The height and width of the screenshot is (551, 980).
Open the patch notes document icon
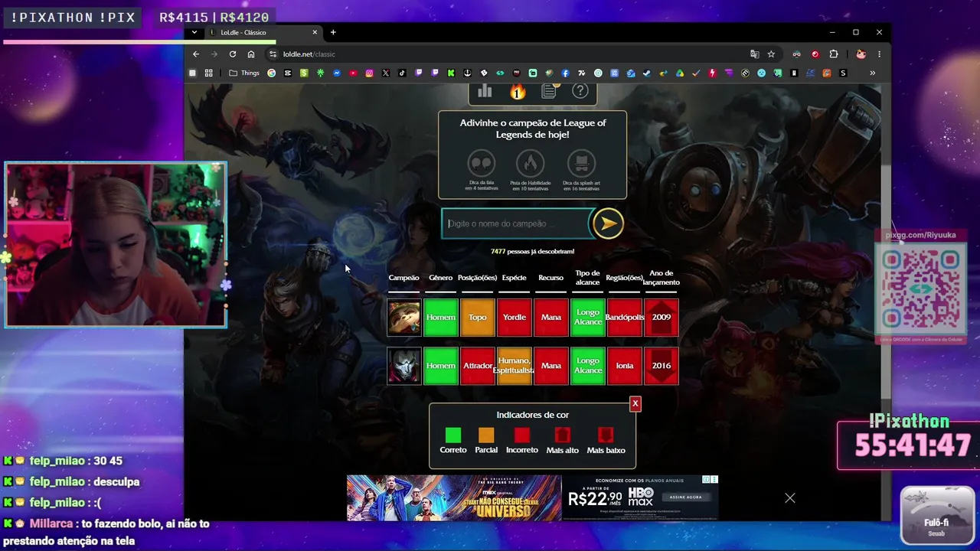coord(549,92)
